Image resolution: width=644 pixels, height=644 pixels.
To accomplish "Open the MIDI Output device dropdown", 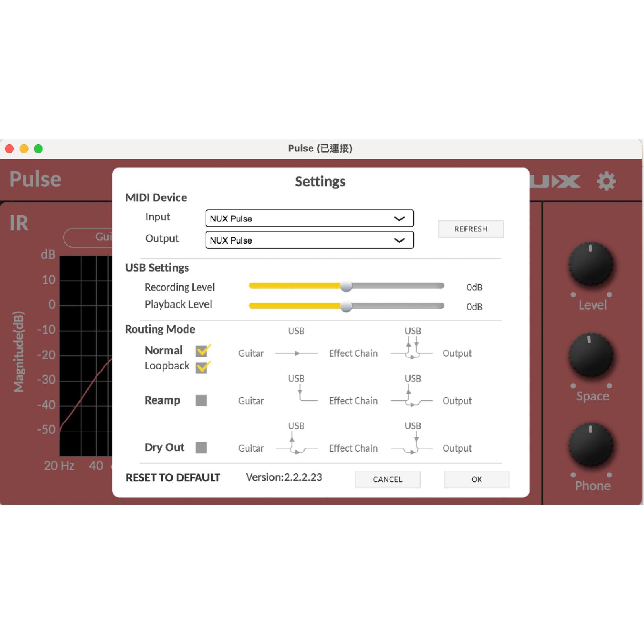I will pos(310,240).
